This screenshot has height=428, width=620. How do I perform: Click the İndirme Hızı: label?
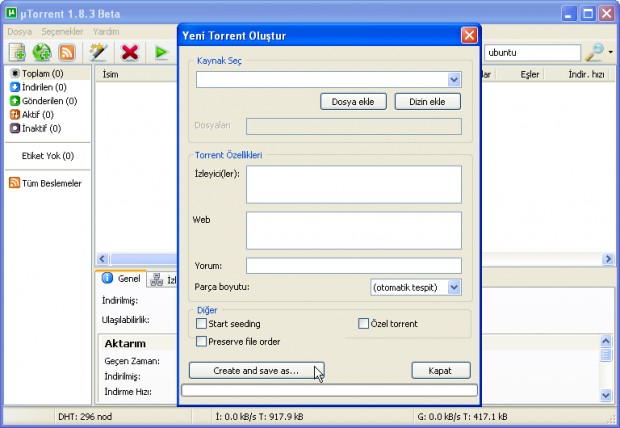[128, 392]
